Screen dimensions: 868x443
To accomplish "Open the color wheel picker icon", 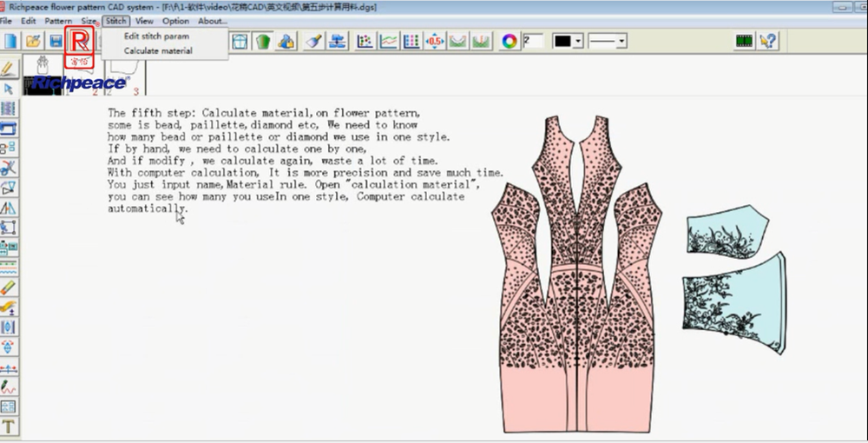I will point(510,41).
